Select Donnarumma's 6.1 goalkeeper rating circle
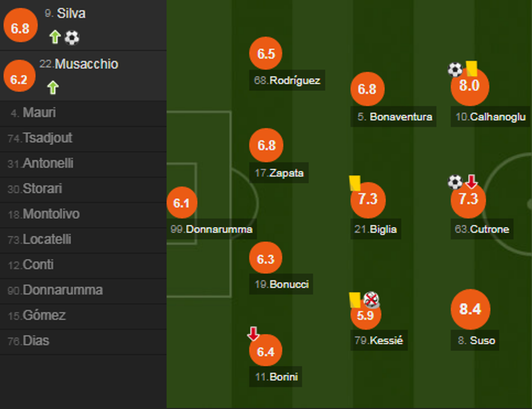 tap(181, 203)
